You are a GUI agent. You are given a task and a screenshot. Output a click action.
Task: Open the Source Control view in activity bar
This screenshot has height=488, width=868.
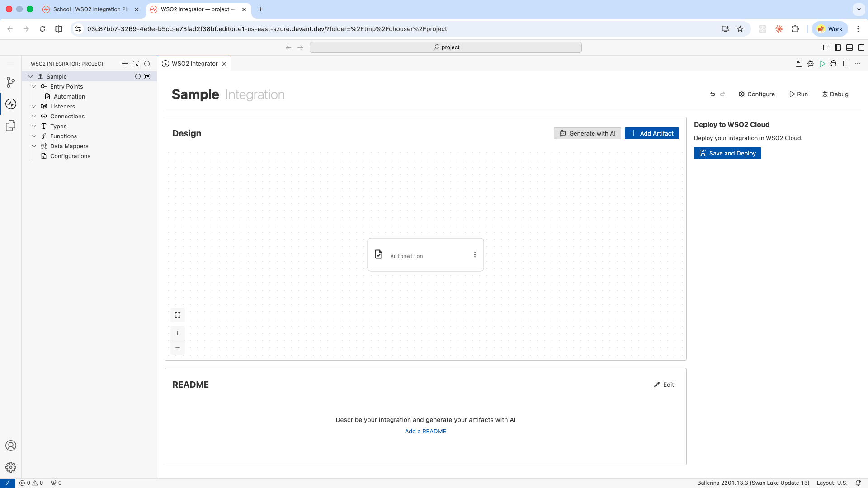(x=11, y=82)
